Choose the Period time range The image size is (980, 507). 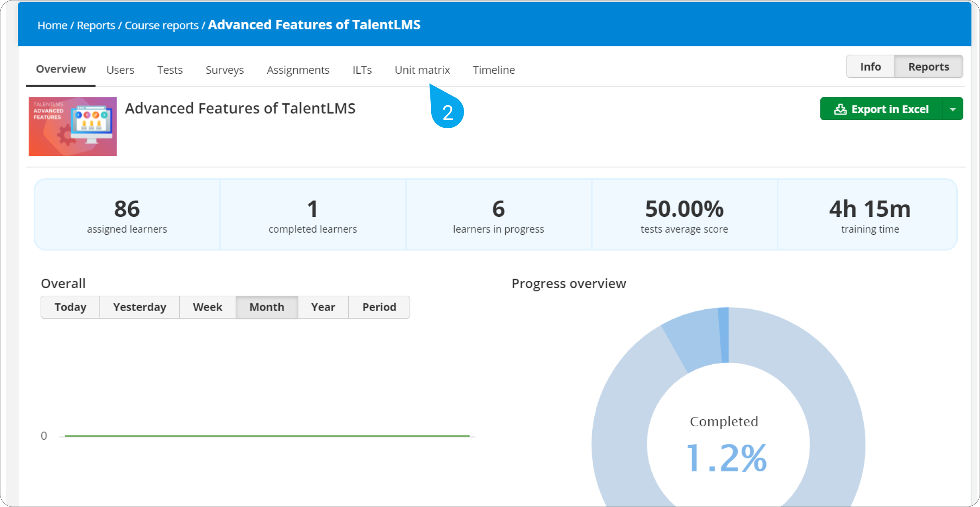tap(379, 307)
